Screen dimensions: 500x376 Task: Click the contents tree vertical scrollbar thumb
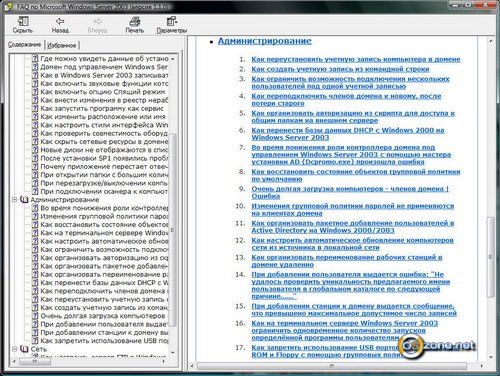click(173, 229)
